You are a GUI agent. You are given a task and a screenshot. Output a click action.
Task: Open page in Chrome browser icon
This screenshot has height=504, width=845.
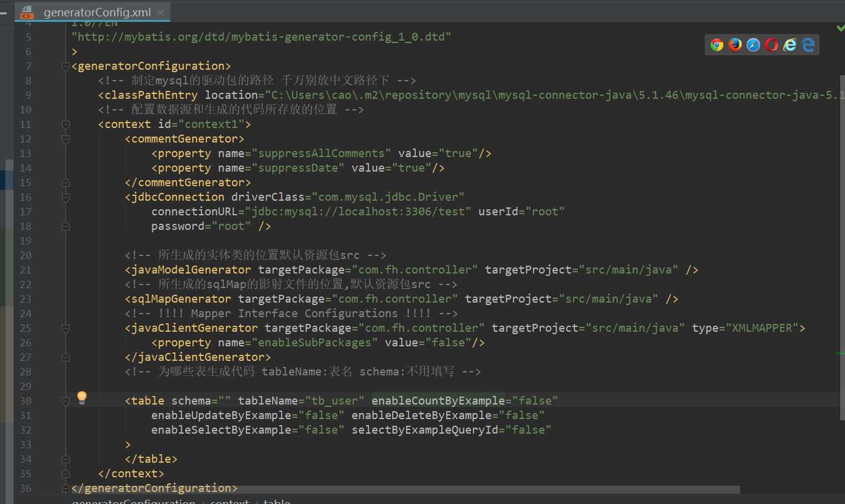tap(717, 45)
